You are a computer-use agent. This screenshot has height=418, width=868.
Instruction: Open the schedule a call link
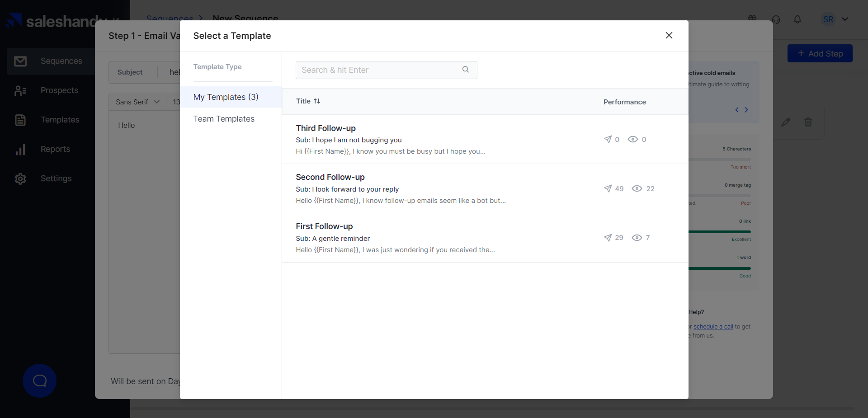click(713, 327)
